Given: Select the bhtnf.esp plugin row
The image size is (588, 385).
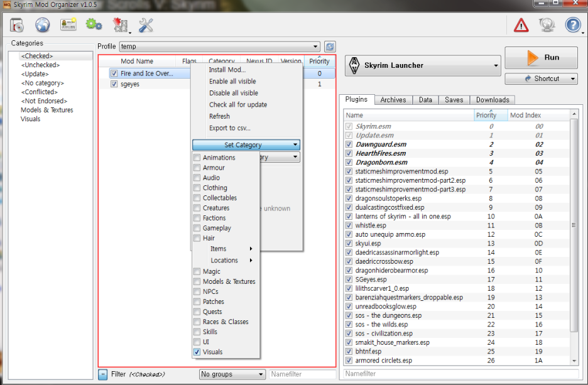Looking at the screenshot, I should [x=457, y=351].
